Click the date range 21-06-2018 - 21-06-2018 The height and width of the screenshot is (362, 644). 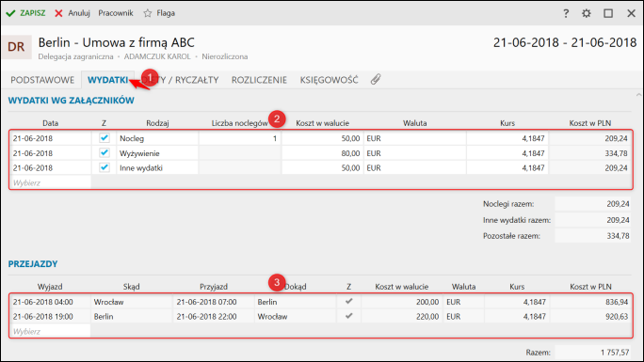(x=565, y=42)
